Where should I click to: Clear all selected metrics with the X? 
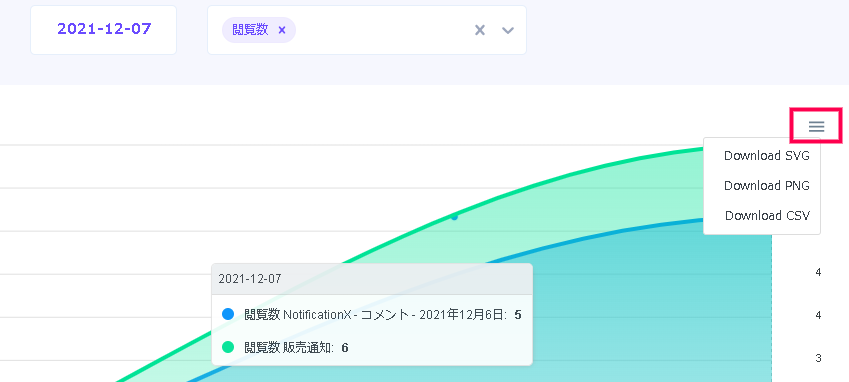point(480,30)
